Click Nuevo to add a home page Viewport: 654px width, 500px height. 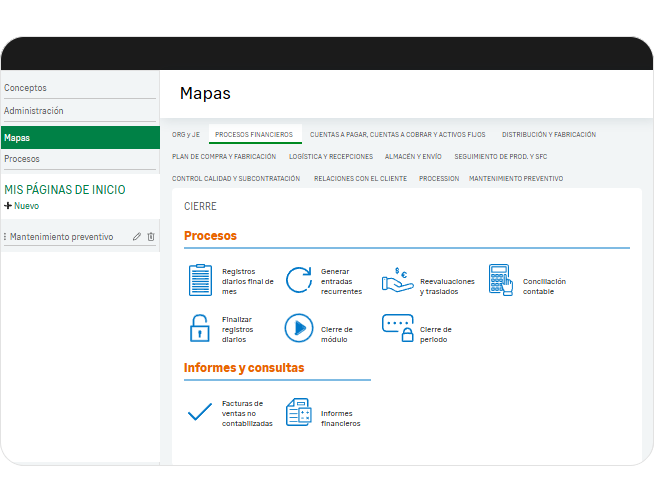tap(22, 205)
